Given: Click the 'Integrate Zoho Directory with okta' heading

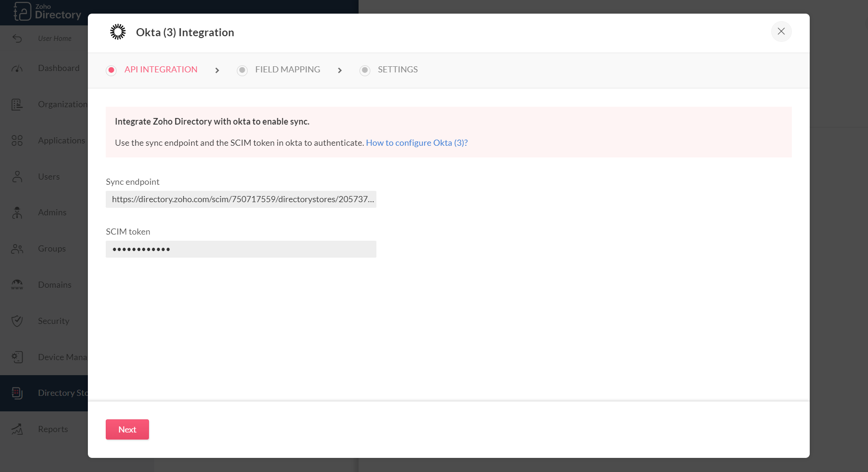Looking at the screenshot, I should point(212,122).
